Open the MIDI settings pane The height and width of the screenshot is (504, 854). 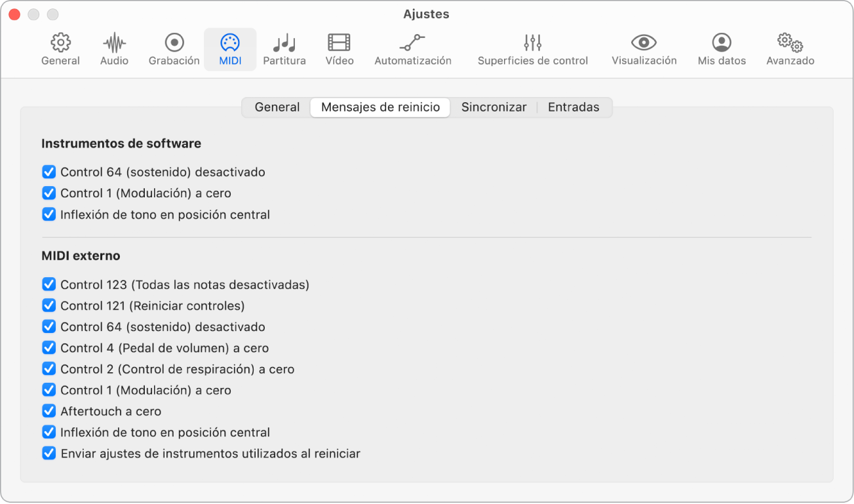pos(230,49)
